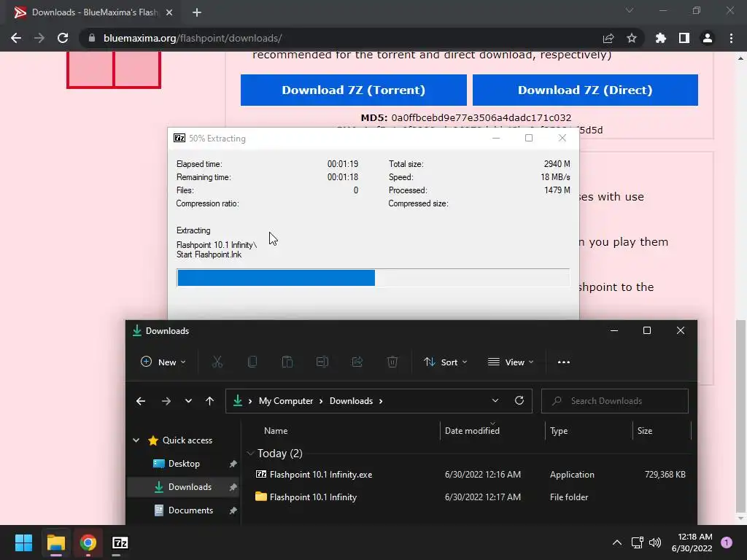This screenshot has width=747, height=560.
Task: Collapse the Quick access tree node
Action: [x=136, y=440]
